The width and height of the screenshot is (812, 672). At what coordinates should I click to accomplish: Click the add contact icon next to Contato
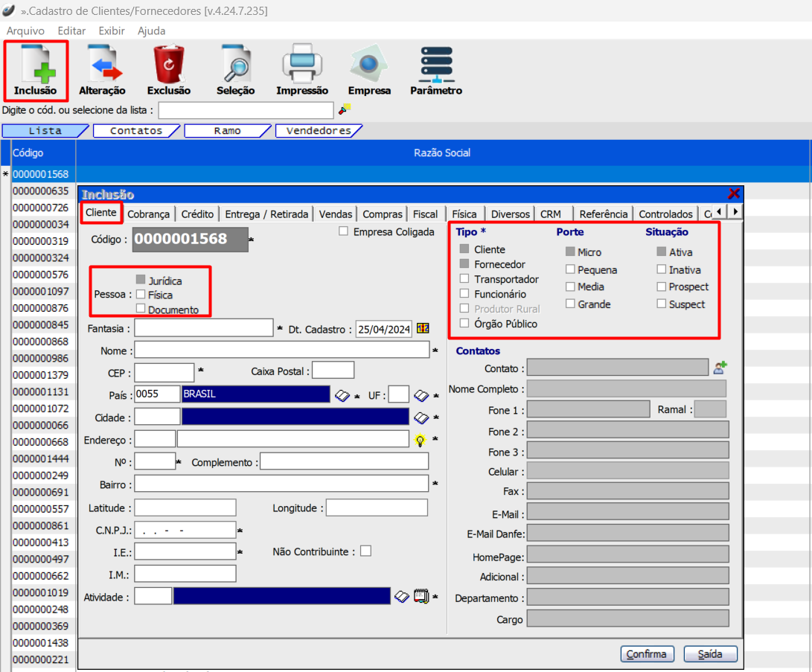(720, 367)
